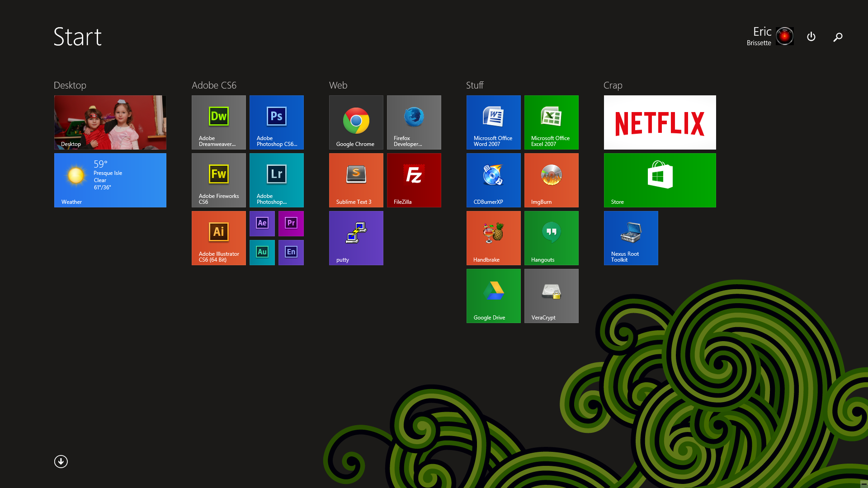Viewport: 868px width, 488px height.
Task: Click the Stuff group heading
Action: point(475,85)
